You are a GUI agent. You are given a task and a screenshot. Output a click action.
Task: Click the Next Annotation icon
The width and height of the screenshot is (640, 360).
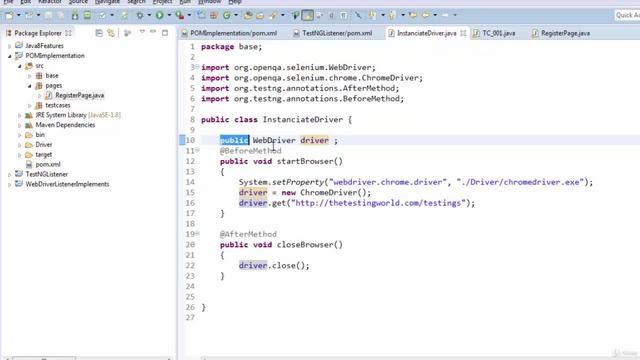(x=372, y=16)
